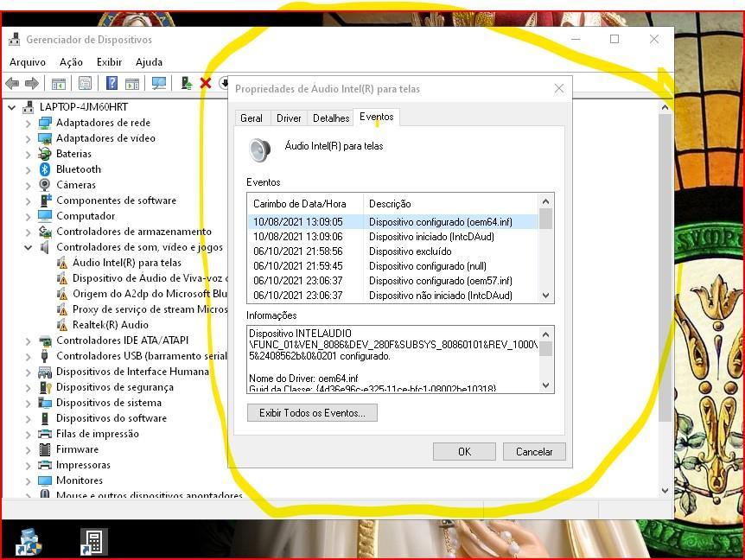
Task: Expand Controladores IDE ATA/ATAPI
Action: tap(28, 341)
